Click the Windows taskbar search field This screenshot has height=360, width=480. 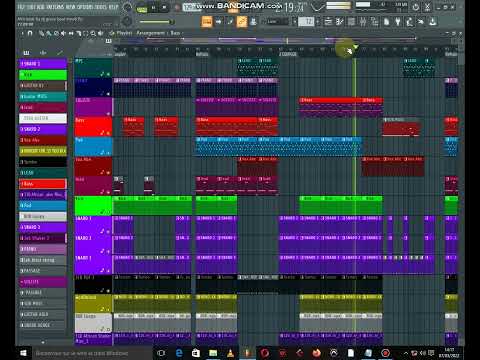click(x=92, y=353)
